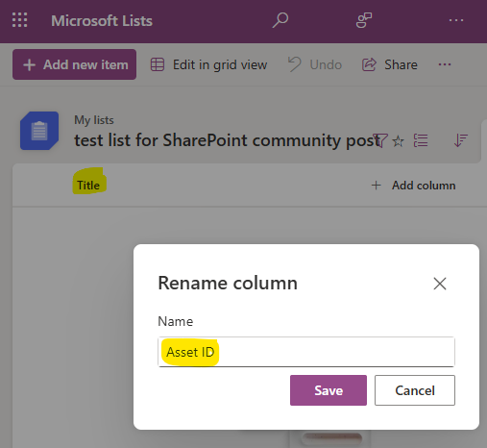Open the group by list icon
Screen dimensions: 487x448
tap(421, 140)
